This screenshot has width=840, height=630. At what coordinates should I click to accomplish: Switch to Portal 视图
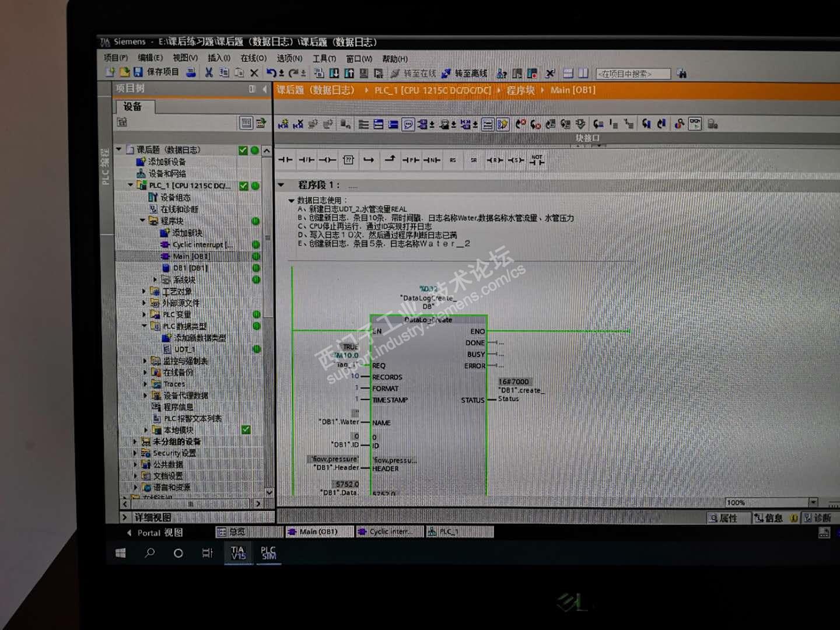pyautogui.click(x=154, y=533)
